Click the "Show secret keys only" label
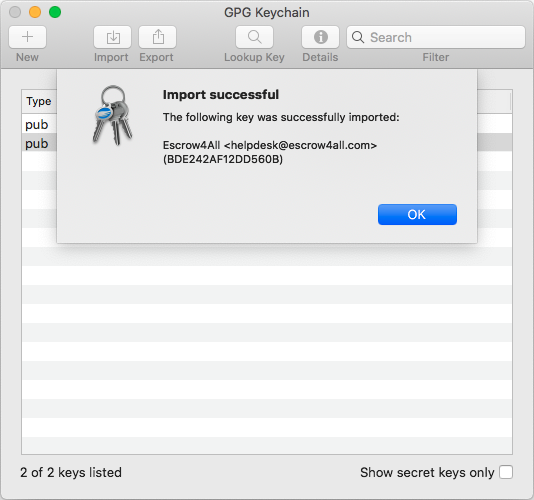Screen dimensions: 534x500 point(427,472)
